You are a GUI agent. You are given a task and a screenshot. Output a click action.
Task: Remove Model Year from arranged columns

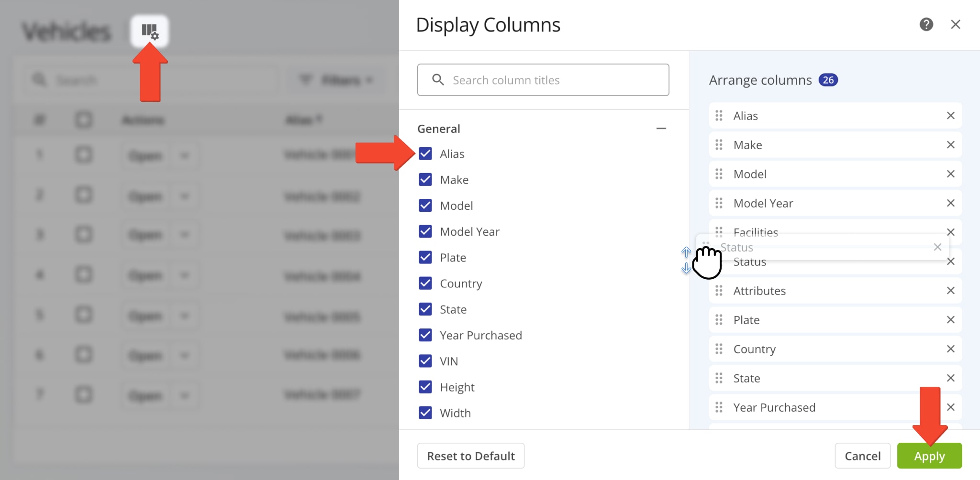tap(951, 203)
